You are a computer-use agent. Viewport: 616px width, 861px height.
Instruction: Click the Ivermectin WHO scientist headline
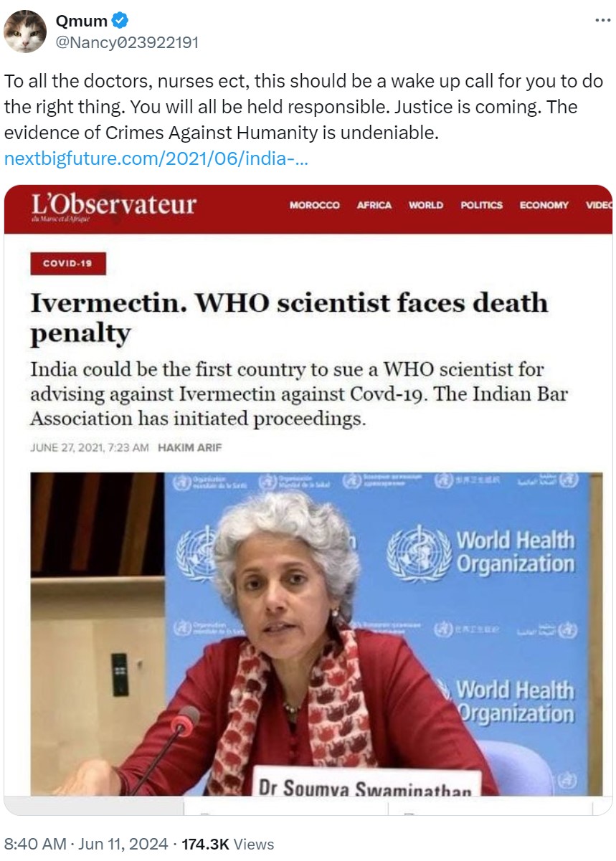289,318
